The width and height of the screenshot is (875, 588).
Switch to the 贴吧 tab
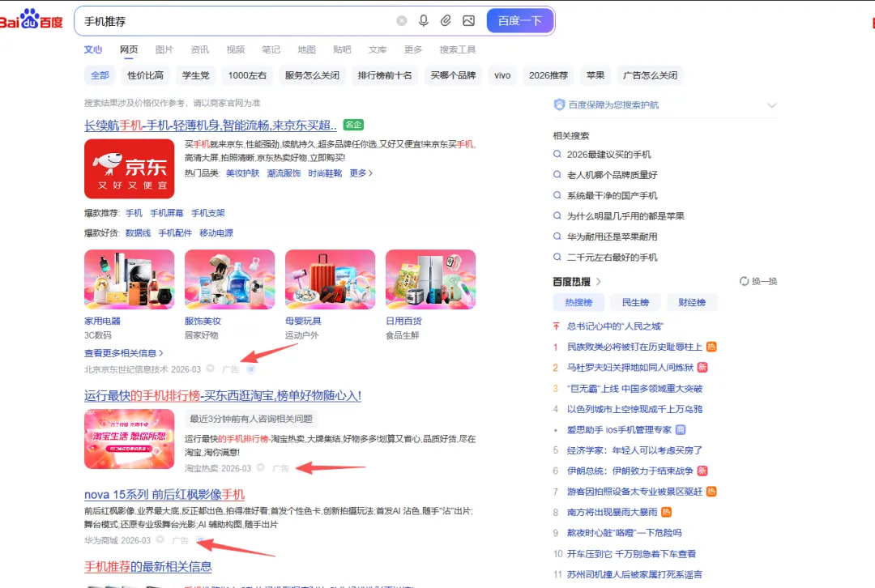tap(342, 49)
